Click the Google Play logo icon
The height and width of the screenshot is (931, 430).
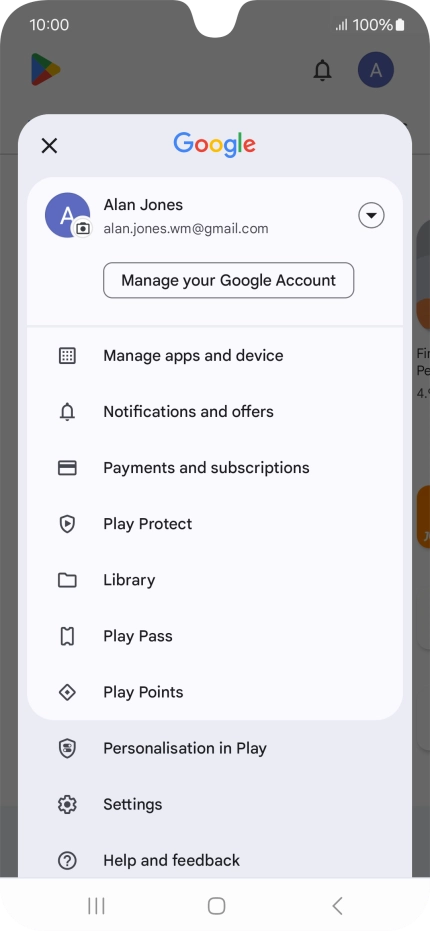click(46, 69)
